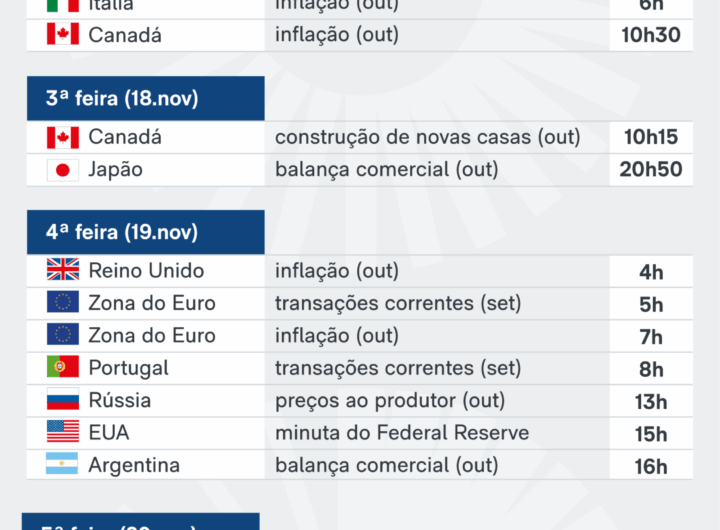Click the Portugal flag icon

[62, 368]
